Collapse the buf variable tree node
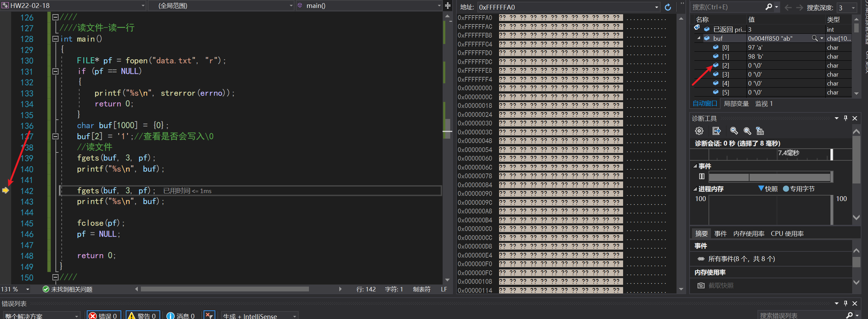The width and height of the screenshot is (868, 319). (699, 38)
